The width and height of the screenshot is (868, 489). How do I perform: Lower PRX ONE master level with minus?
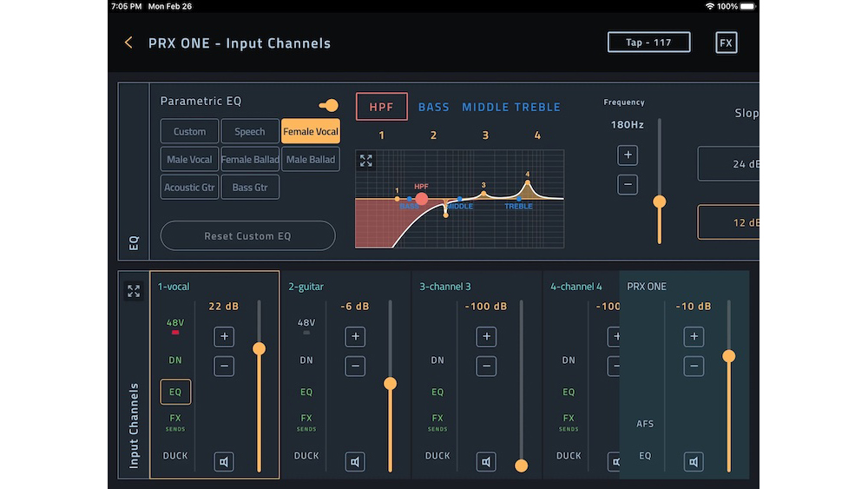694,366
